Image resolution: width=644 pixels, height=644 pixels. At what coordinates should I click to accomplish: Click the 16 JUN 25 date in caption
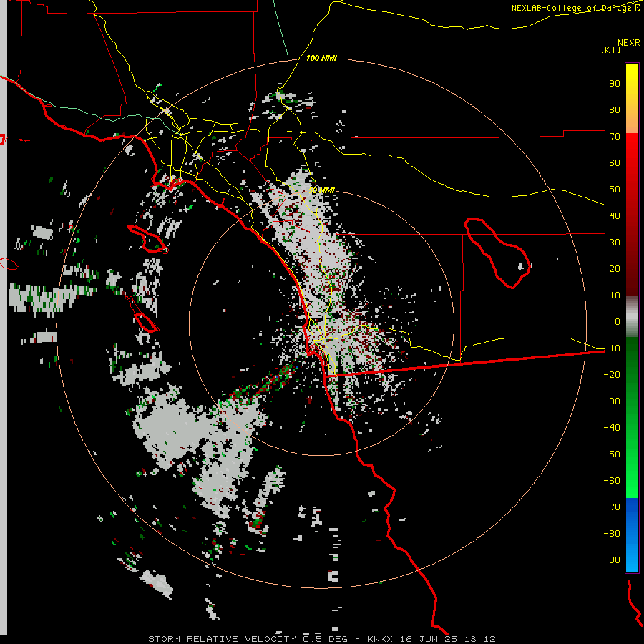[429, 639]
